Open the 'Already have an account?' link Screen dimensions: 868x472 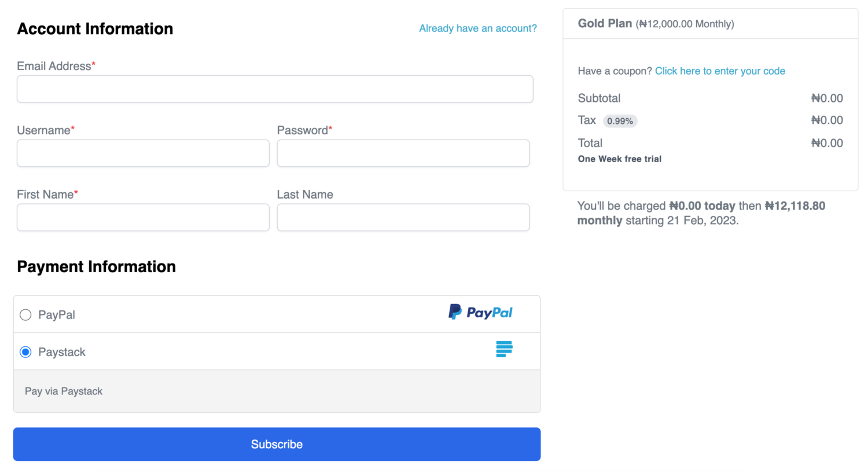tap(478, 28)
